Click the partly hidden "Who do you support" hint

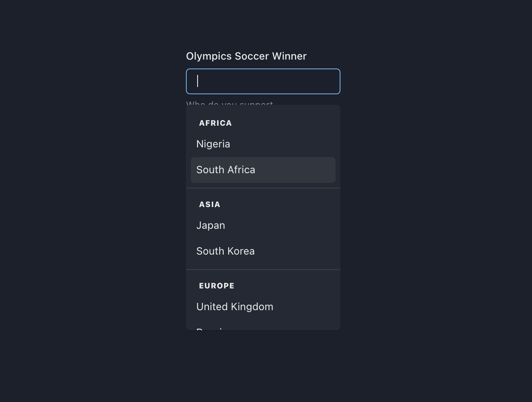(229, 103)
